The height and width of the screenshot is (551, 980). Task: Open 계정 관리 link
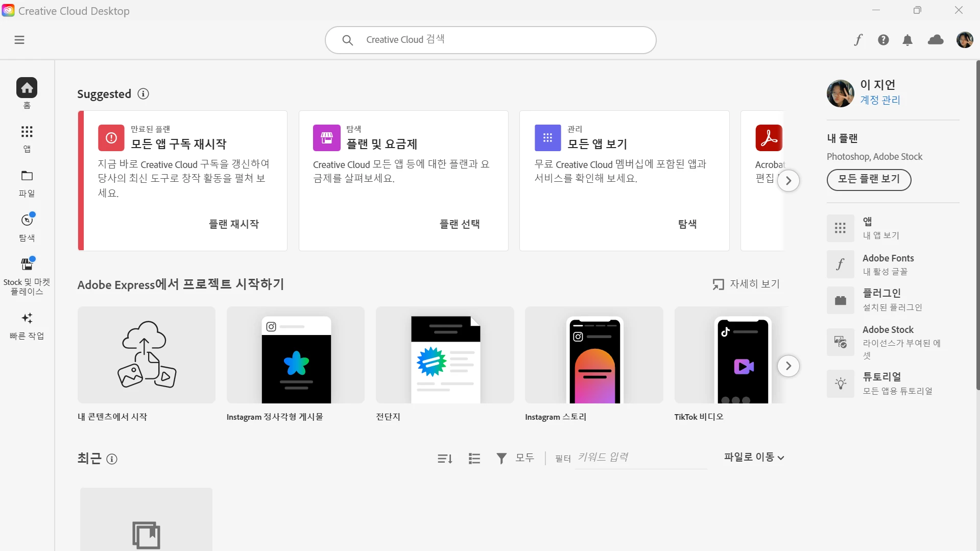pyautogui.click(x=880, y=100)
